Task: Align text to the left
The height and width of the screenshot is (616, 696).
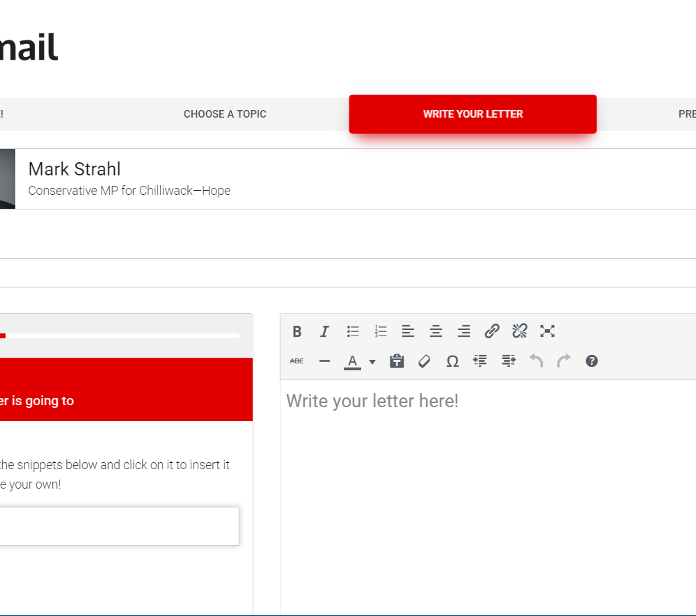Action: [408, 331]
